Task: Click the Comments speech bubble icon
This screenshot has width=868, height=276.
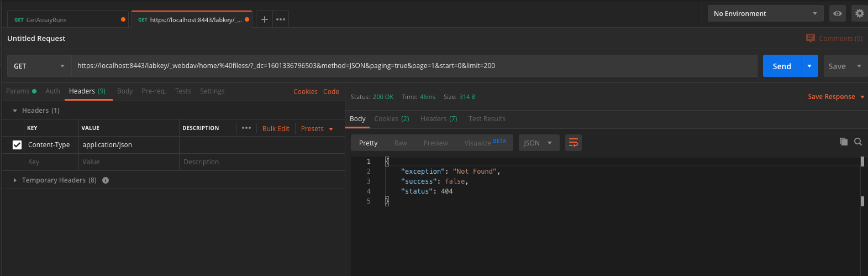Action: coord(811,38)
